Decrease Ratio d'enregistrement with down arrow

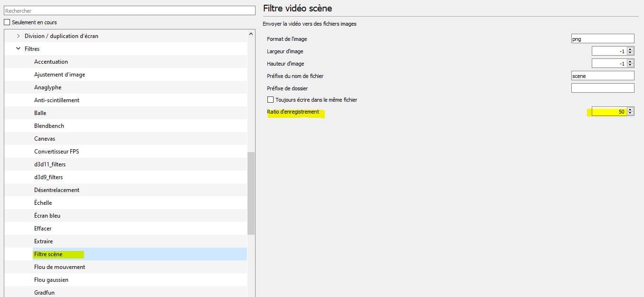point(630,114)
